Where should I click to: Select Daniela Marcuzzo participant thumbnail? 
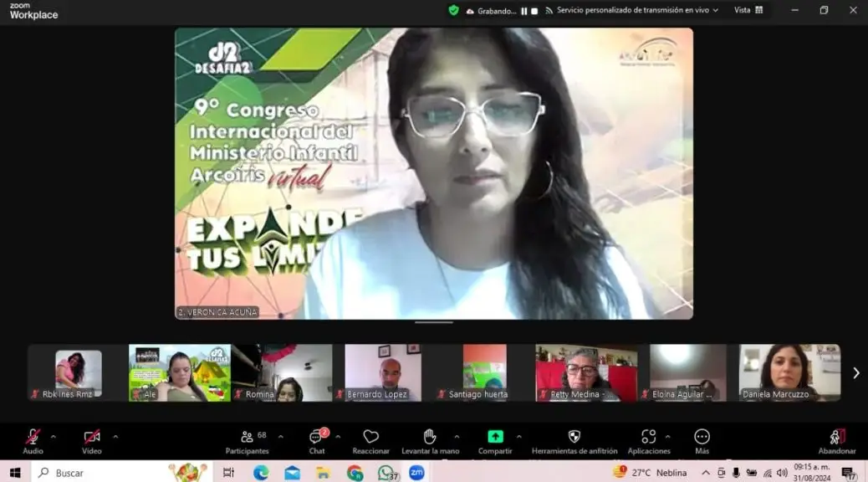[x=789, y=373]
